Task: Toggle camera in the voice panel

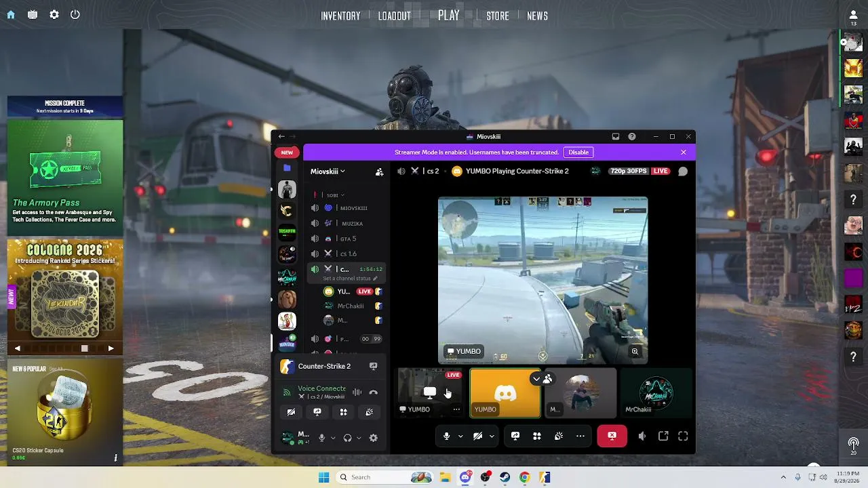Action: pos(291,412)
